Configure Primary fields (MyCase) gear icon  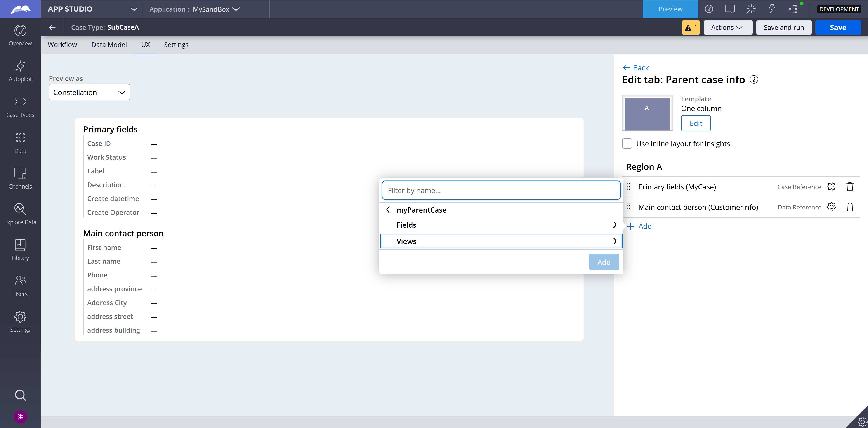coord(831,187)
